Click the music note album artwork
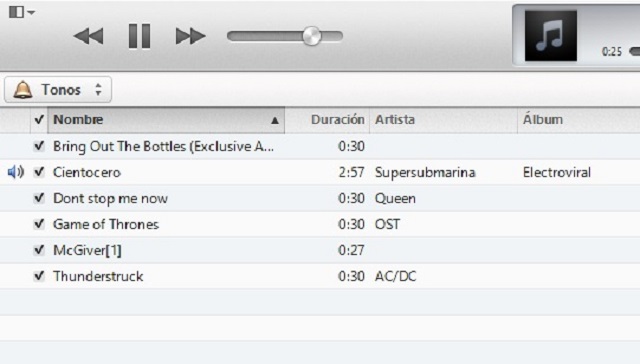Screen dimensions: 640x364 coord(551,36)
